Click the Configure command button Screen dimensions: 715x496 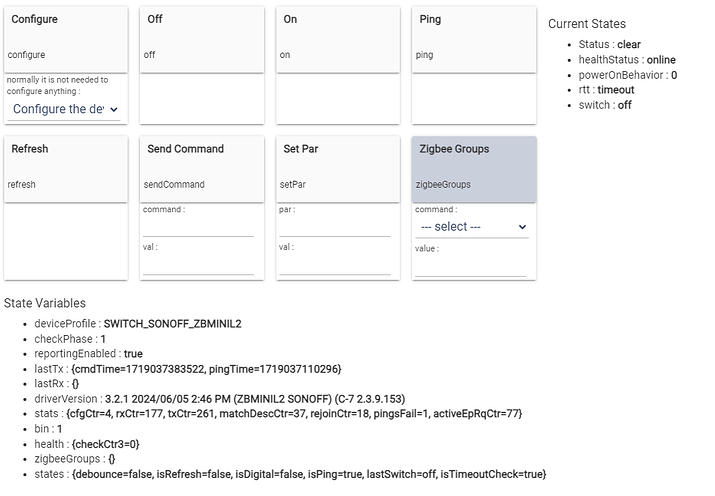tap(66, 38)
